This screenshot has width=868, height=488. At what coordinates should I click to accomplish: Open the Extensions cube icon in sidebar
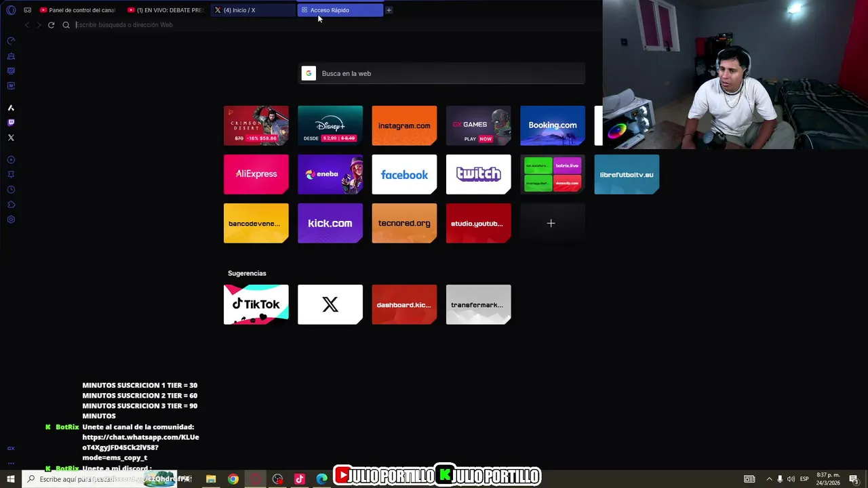11,205
